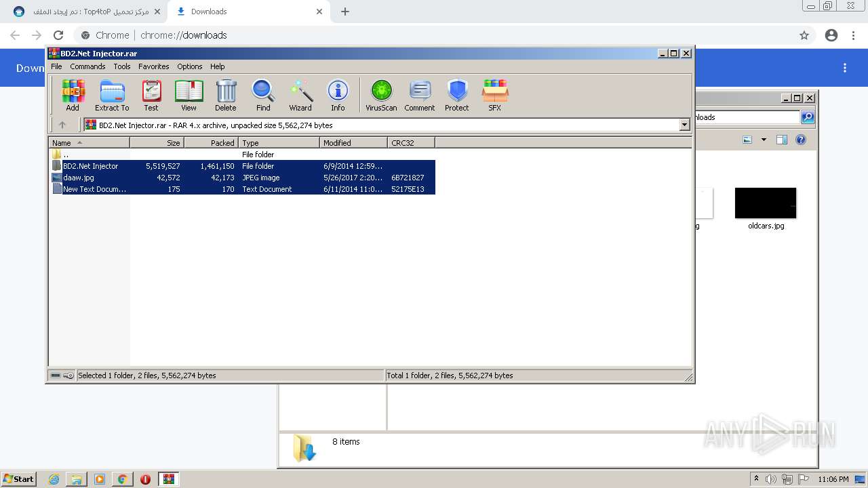Click the Find magnifier icon
Image resolution: width=868 pixels, height=488 pixels.
coord(263,95)
